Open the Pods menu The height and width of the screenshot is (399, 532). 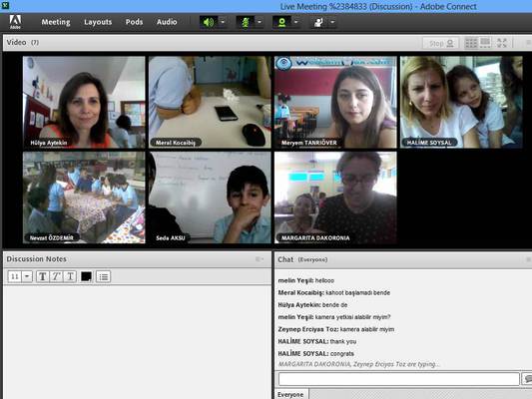[134, 22]
